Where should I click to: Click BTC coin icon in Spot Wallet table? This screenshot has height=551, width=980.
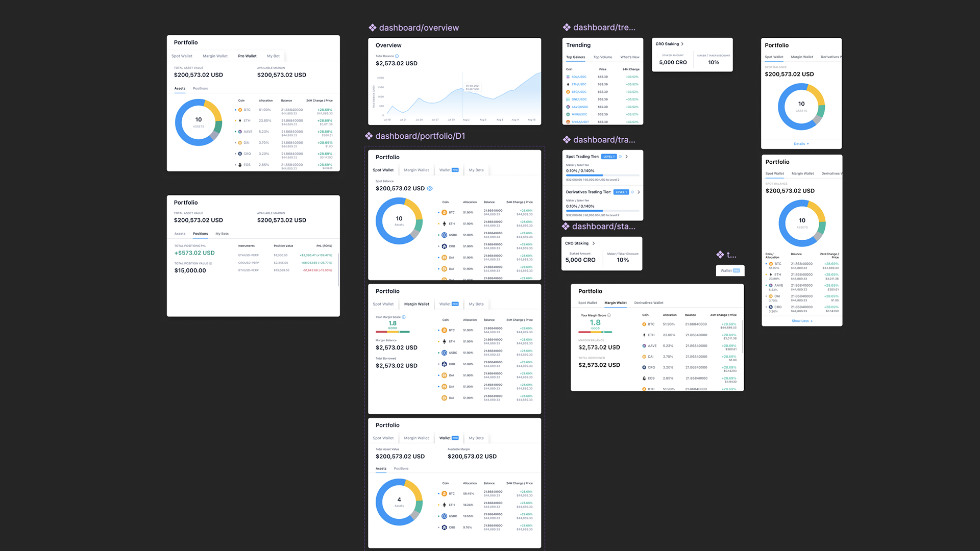click(x=444, y=213)
